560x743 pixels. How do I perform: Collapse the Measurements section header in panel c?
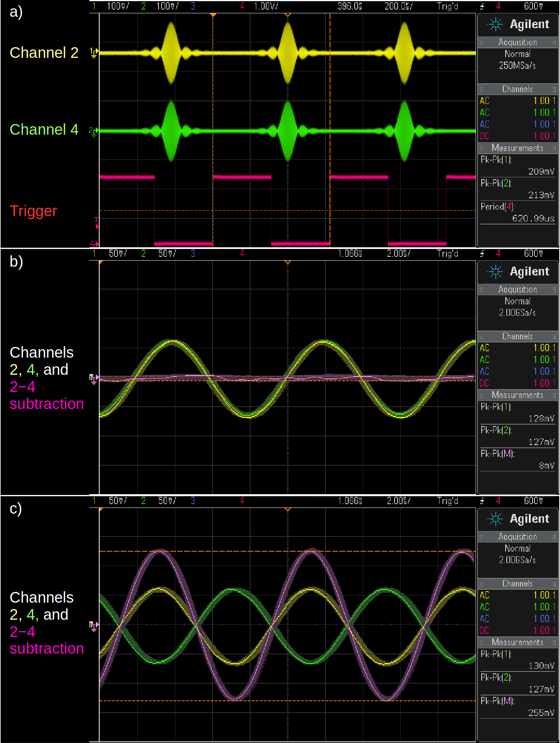point(517,642)
